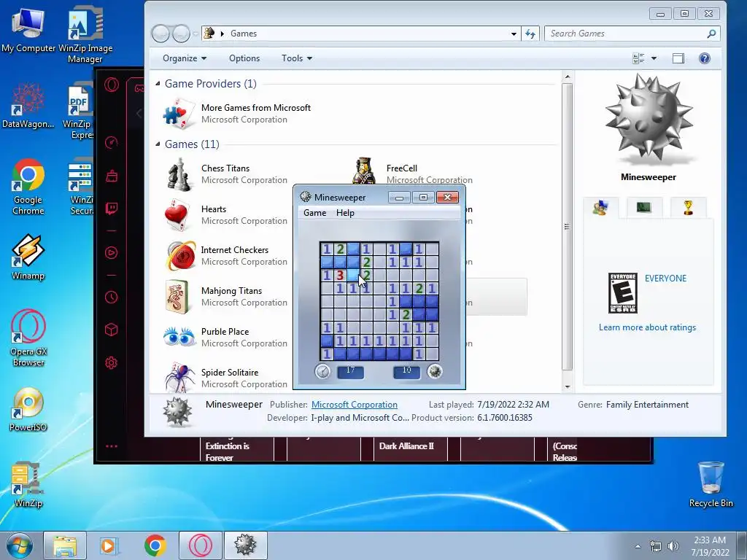Open Google Chrome desktop shortcut

pyautogui.click(x=28, y=186)
